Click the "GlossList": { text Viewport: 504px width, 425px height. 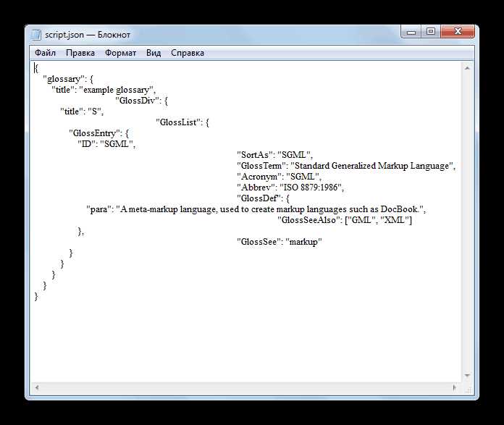[182, 122]
